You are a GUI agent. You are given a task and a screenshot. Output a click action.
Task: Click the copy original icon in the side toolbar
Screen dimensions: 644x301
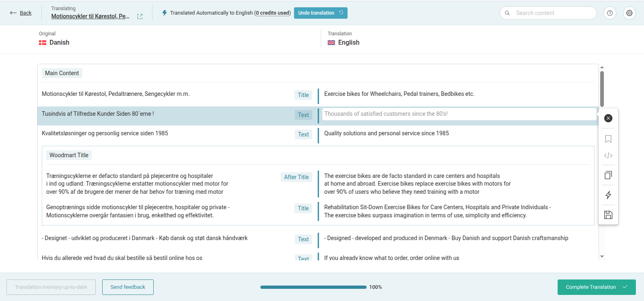(x=608, y=175)
